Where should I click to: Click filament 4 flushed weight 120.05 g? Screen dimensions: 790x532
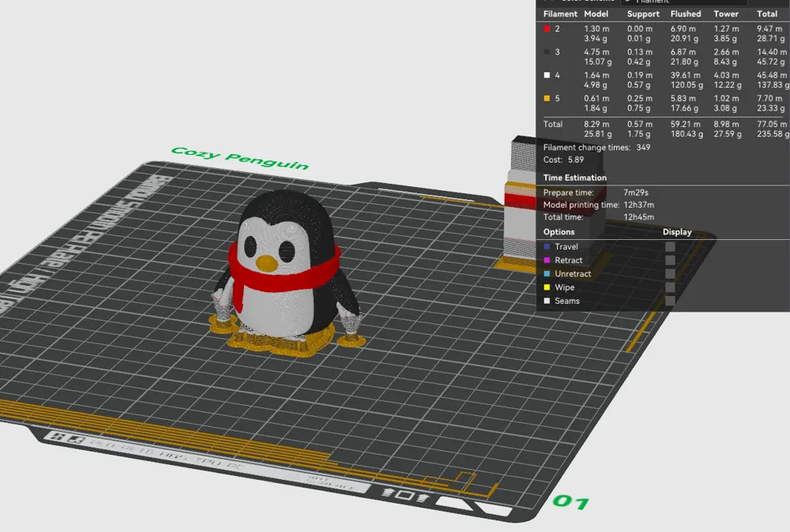point(687,85)
